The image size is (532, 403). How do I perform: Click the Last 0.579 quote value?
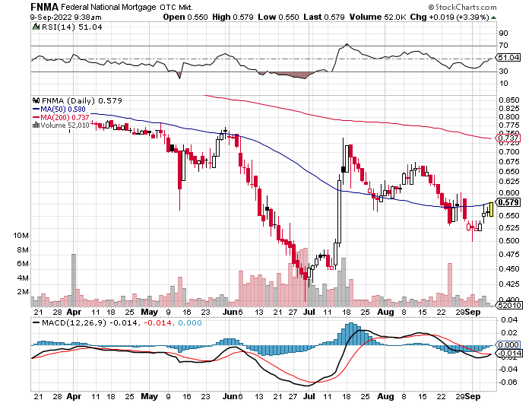click(324, 17)
